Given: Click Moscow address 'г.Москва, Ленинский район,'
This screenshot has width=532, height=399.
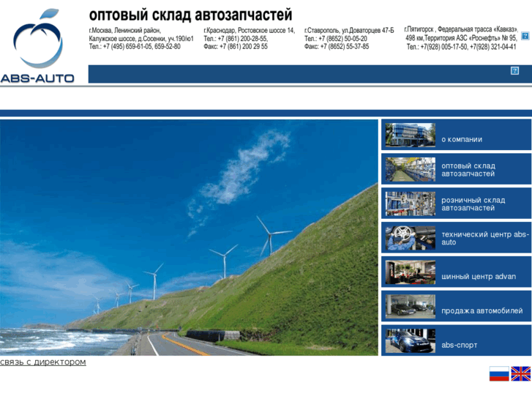Looking at the screenshot, I should 125,31.
